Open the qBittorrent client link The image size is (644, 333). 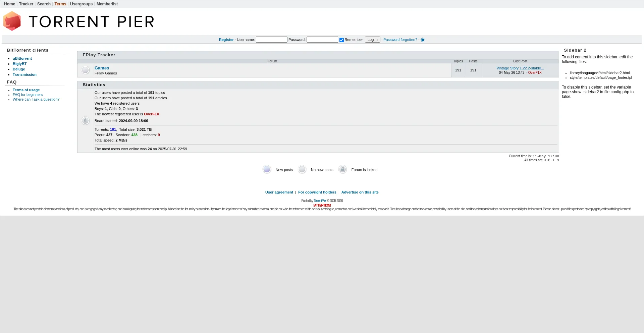click(22, 58)
